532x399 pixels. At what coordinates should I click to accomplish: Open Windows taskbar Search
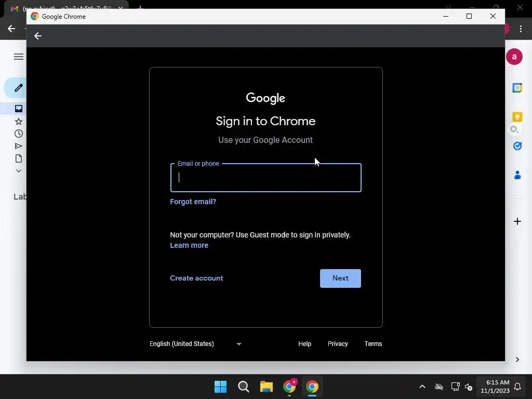pyautogui.click(x=243, y=387)
